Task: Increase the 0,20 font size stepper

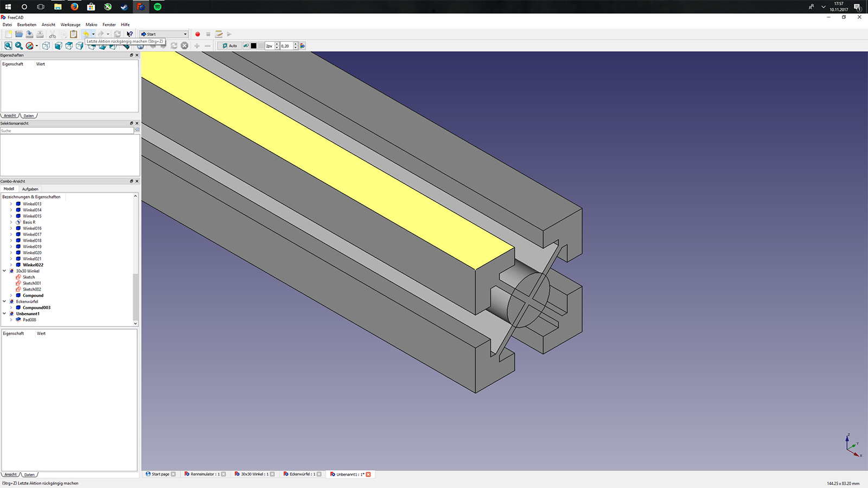Action: click(296, 44)
